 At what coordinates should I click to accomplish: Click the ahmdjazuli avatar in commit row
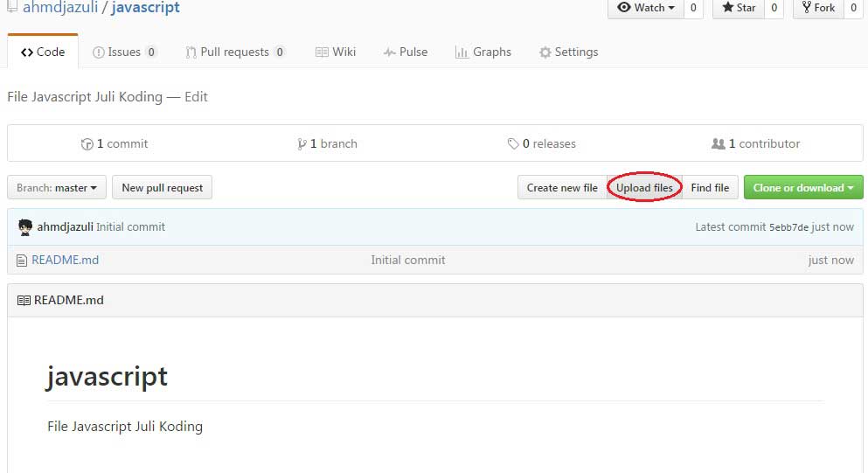24,227
